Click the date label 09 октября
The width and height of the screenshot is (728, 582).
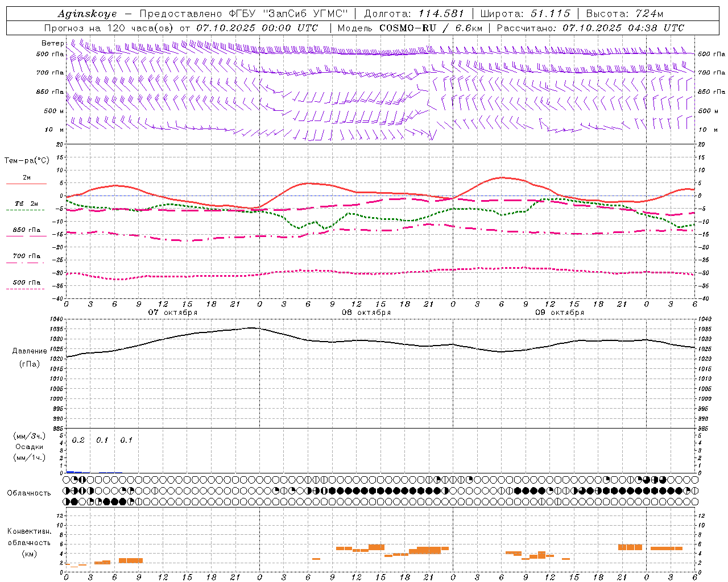pos(560,313)
